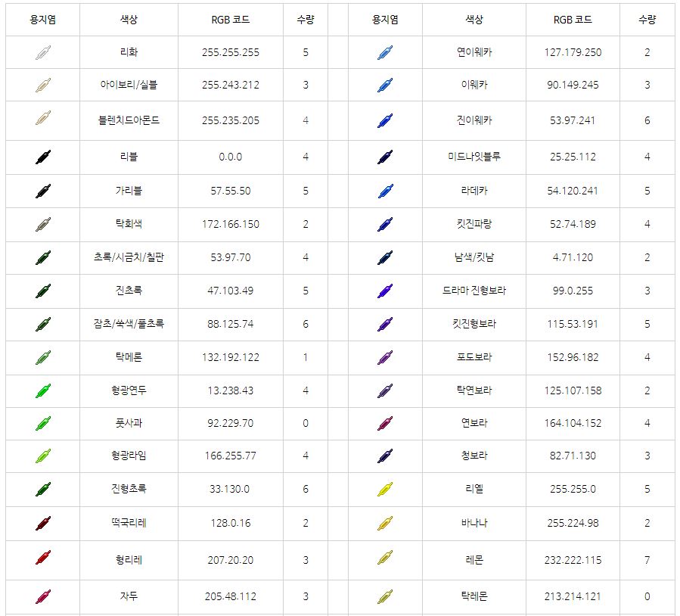Image resolution: width=680 pixels, height=616 pixels.
Task: Click the 아이보리/실블 color name
Action: click(129, 85)
